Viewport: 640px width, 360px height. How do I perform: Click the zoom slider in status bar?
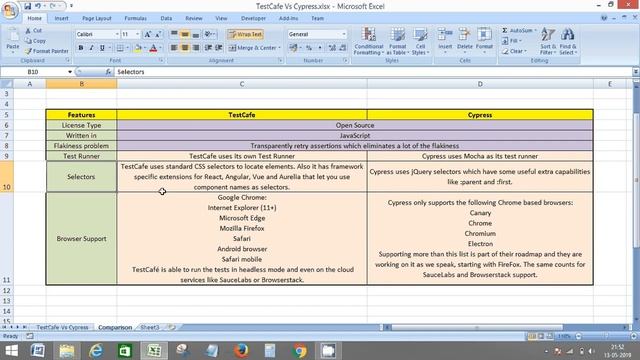607,336
